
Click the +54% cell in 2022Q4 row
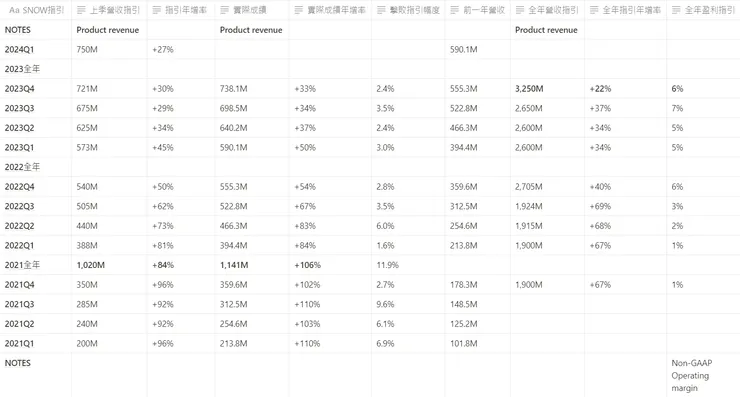click(305, 186)
